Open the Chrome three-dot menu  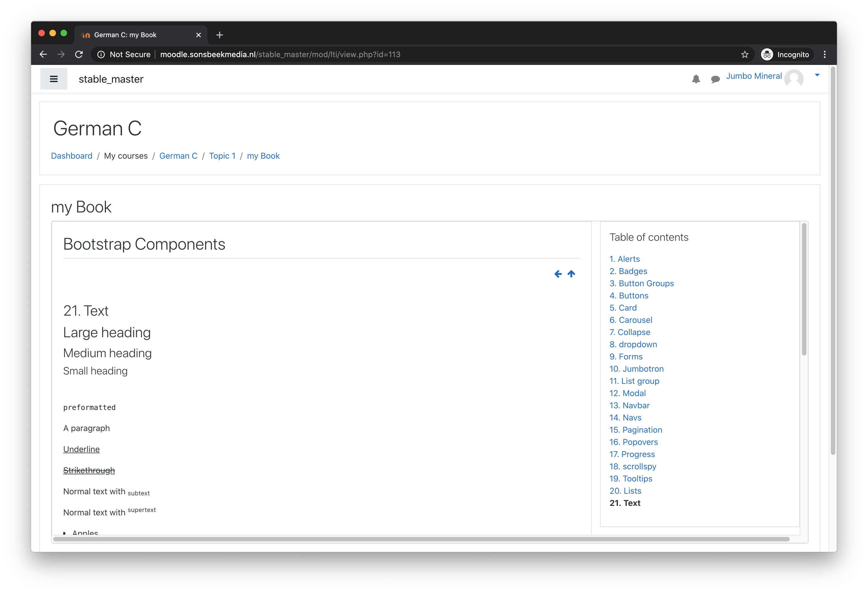(x=825, y=55)
